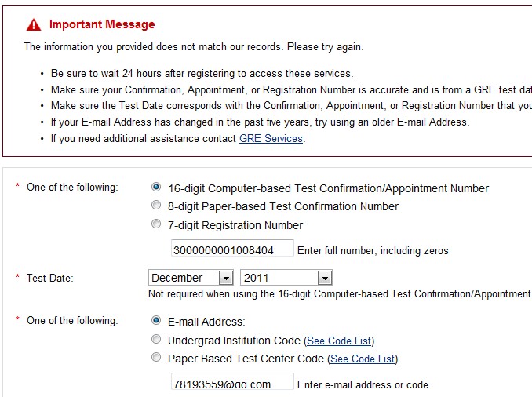Click the red warning triangle icon
This screenshot has height=397, width=532.
pos(33,25)
